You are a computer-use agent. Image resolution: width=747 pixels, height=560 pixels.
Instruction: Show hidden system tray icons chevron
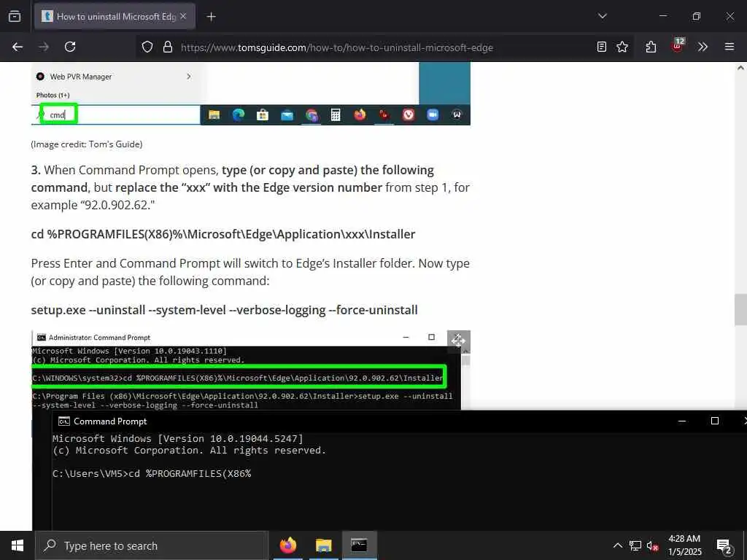point(617,545)
